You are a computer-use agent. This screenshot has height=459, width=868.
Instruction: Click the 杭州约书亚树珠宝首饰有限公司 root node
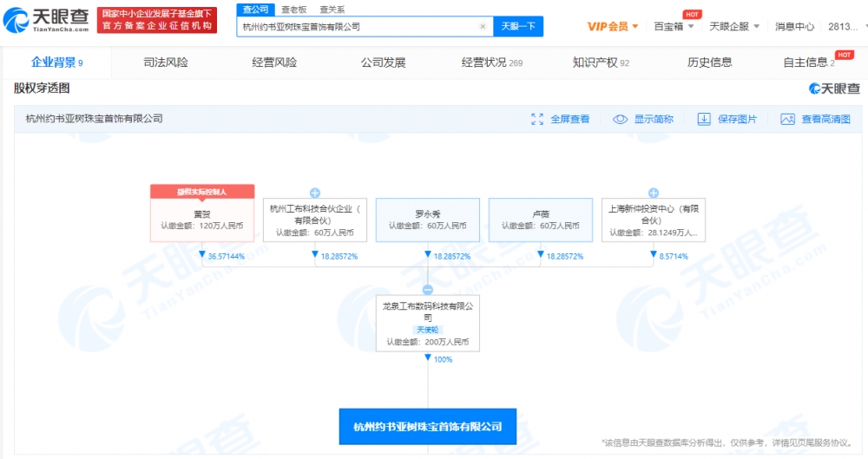pos(428,426)
